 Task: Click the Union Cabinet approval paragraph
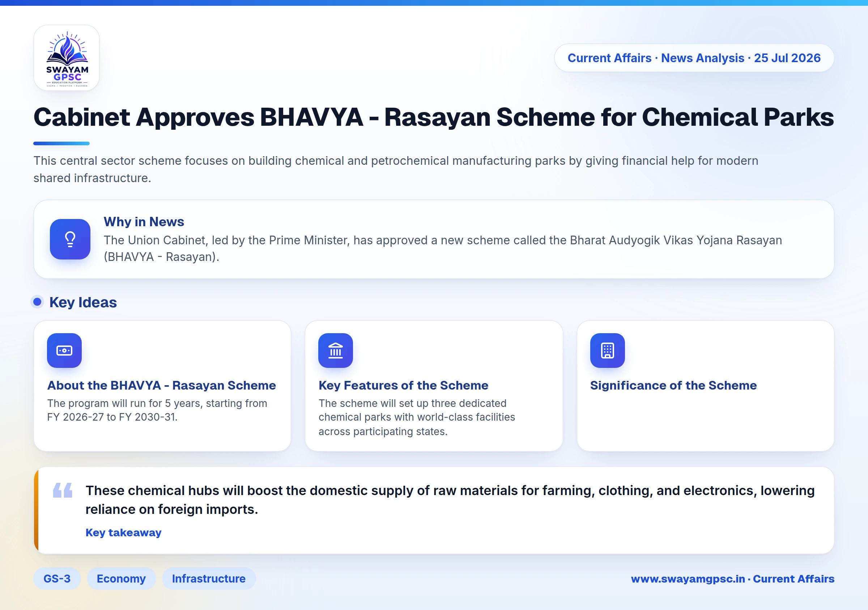[443, 249]
